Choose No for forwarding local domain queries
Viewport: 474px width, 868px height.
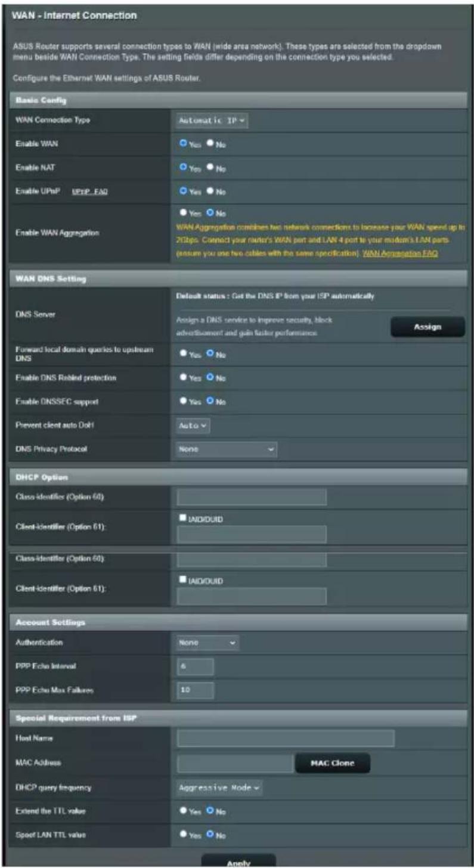click(x=210, y=354)
